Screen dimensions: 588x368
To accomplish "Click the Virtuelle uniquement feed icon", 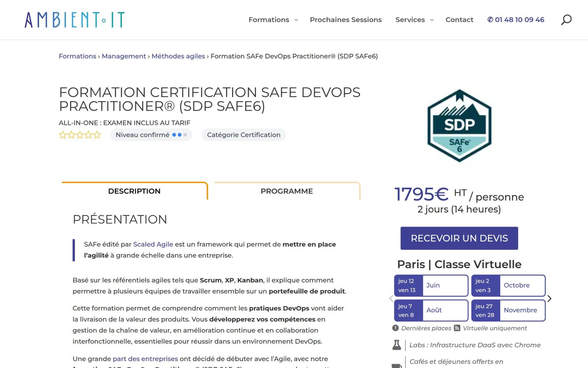I will pyautogui.click(x=457, y=328).
